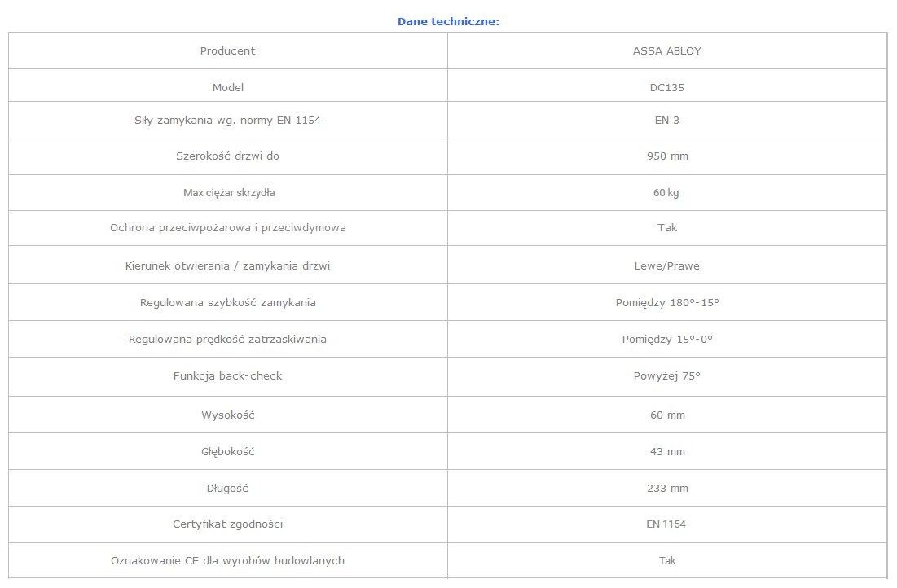Screen dimensions: 897x588
Task: Select 'Siły zamykania wg. normy EN 1154' text
Action: [227, 120]
